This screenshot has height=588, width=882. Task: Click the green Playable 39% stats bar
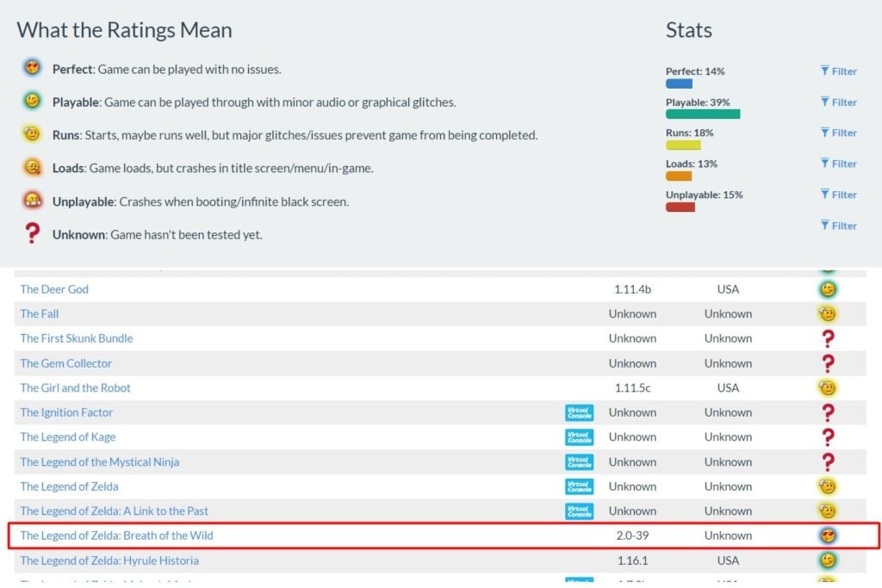pos(702,114)
